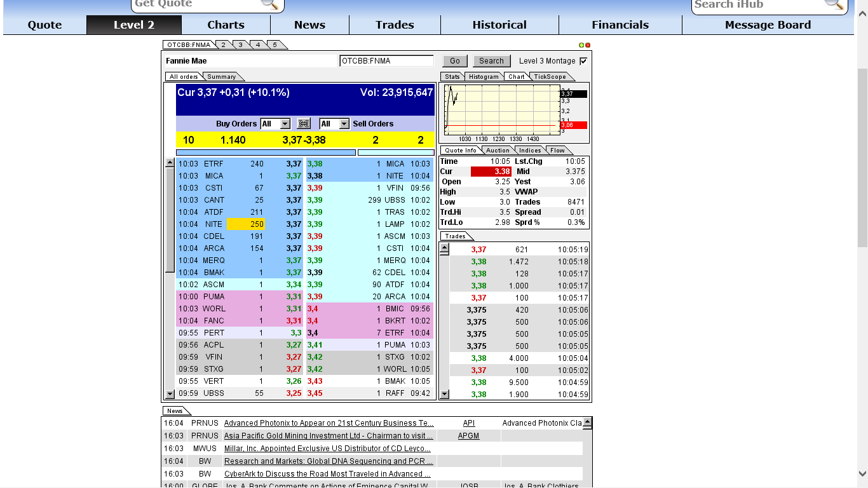The image size is (868, 488).
Task: Click the APGM ticker link in news
Action: click(x=469, y=436)
